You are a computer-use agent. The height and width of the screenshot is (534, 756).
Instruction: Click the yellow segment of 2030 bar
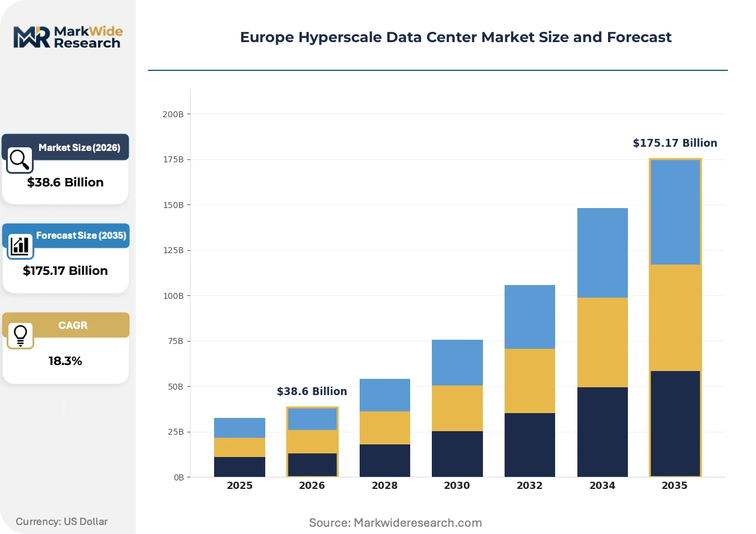pyautogui.click(x=457, y=408)
